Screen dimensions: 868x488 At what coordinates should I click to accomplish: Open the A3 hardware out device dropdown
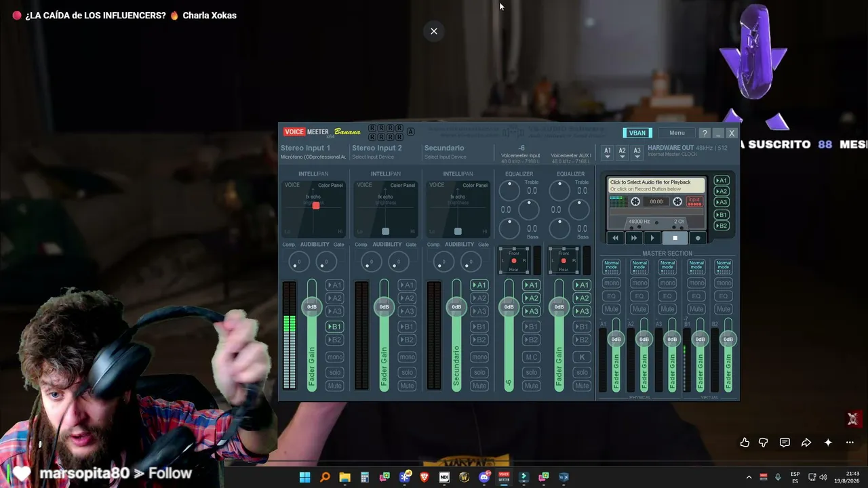637,152
